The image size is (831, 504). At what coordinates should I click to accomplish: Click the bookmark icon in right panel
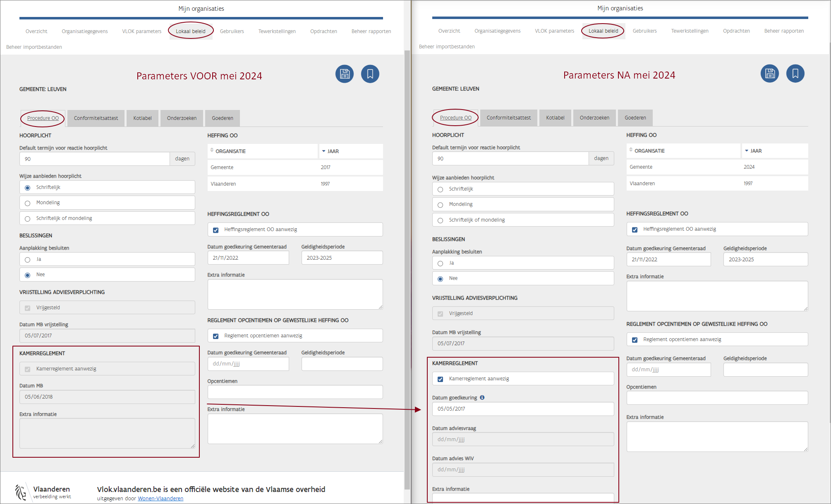(795, 74)
